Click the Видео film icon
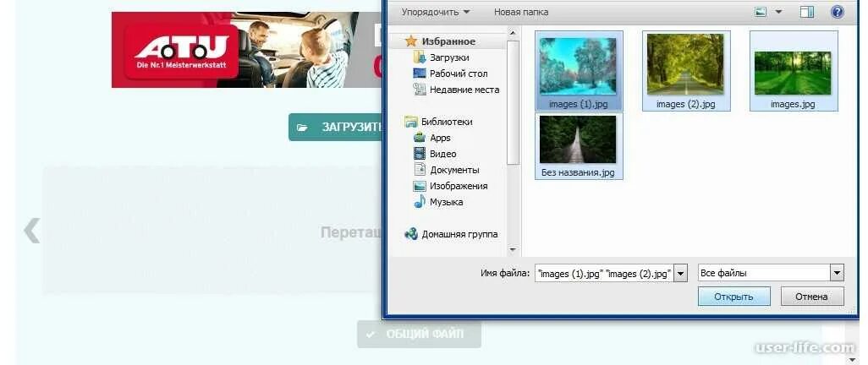This screenshot has width=868, height=365. [x=420, y=154]
